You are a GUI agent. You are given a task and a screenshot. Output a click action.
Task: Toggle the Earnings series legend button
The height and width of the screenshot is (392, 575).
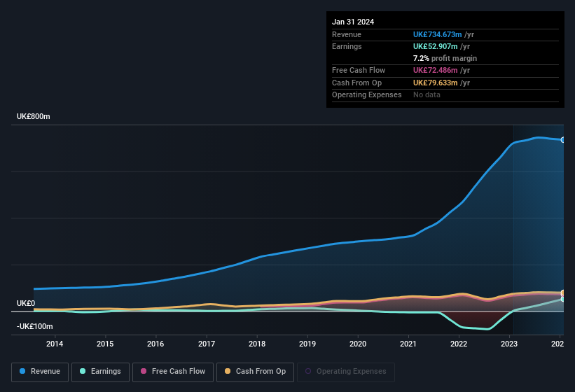pyautogui.click(x=100, y=372)
